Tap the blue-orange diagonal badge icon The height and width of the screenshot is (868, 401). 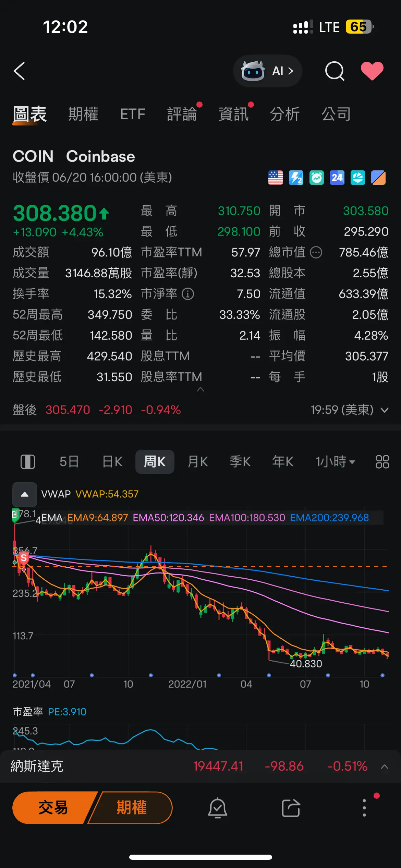click(378, 178)
